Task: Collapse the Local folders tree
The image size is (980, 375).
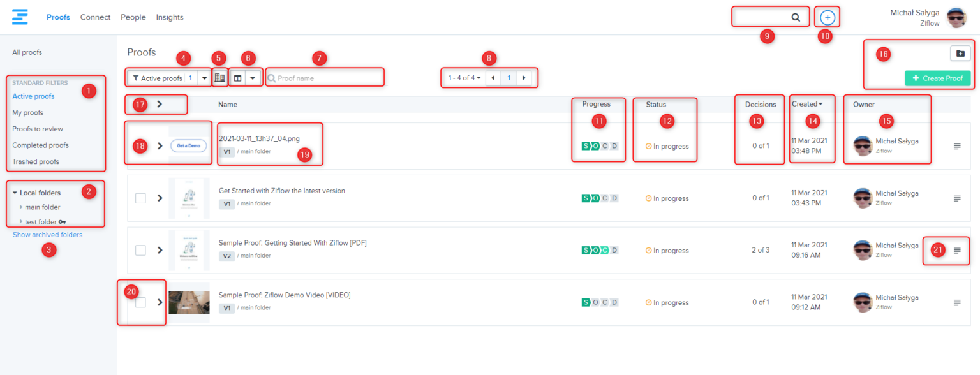Action: (x=16, y=192)
